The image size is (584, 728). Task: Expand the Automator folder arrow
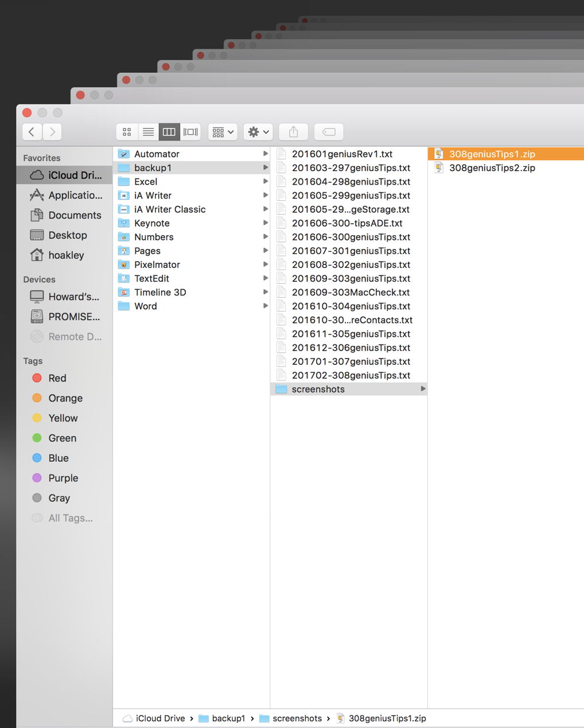(265, 154)
